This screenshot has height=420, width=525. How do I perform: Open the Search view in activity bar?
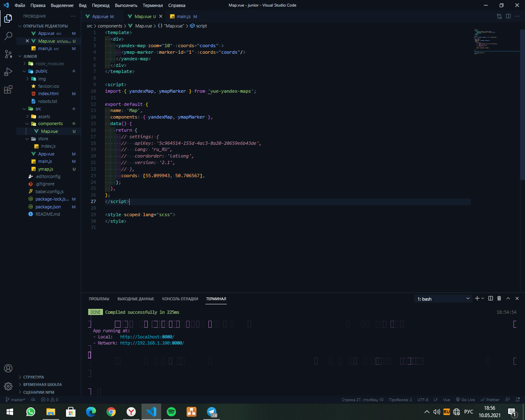pos(8,36)
